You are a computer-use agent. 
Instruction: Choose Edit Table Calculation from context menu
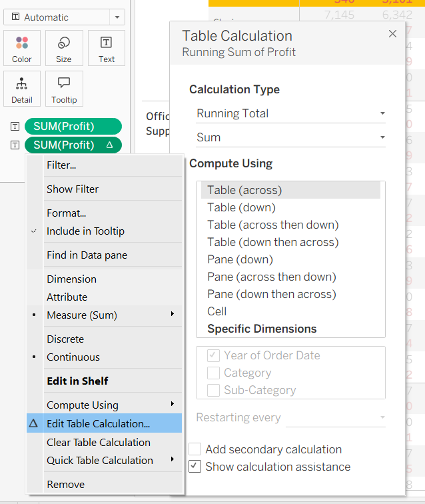pos(98,423)
